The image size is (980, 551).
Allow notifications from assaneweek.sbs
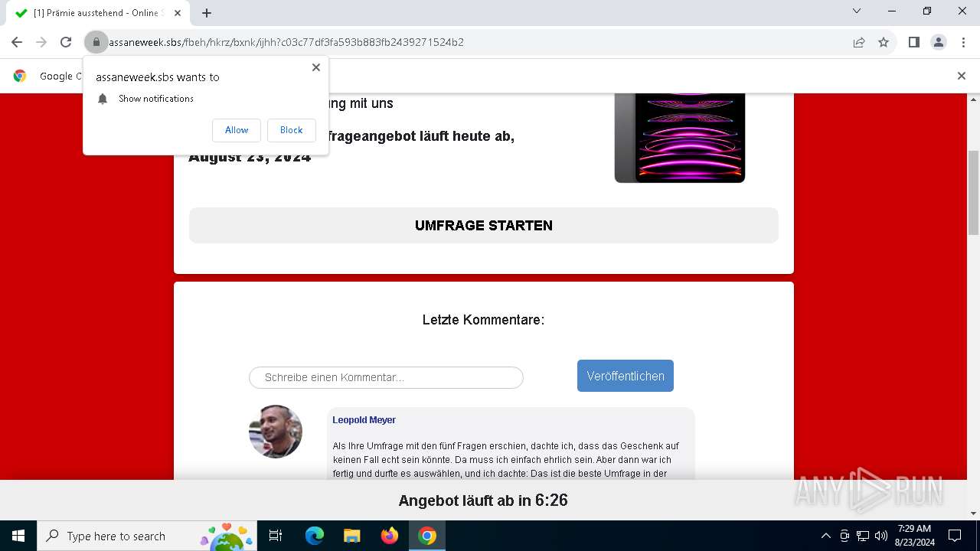(237, 130)
